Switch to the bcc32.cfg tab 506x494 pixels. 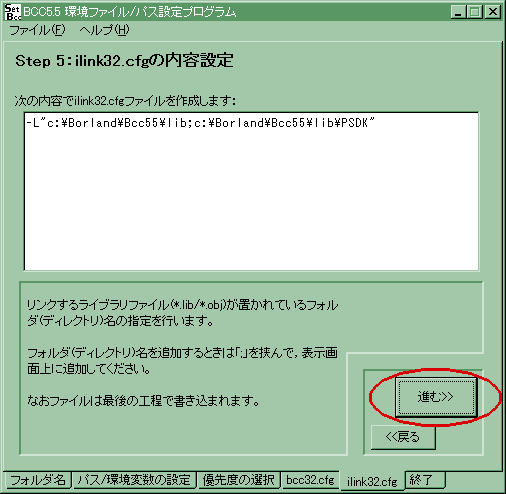tap(310, 480)
